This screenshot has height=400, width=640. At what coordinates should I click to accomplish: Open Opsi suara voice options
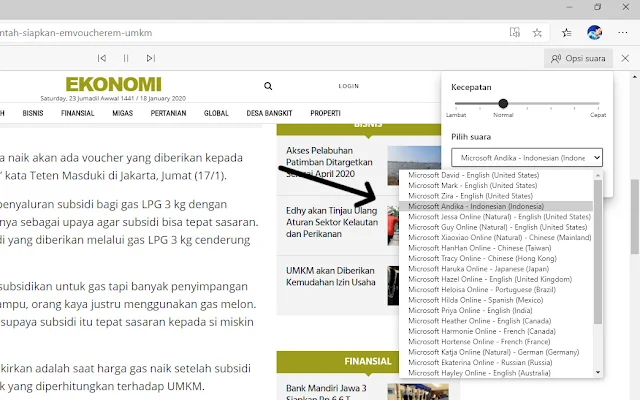click(578, 58)
